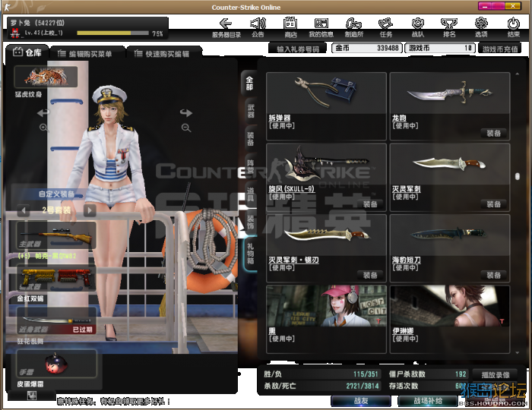
Task: Click the inventory scroll down arrow
Action: point(517,353)
